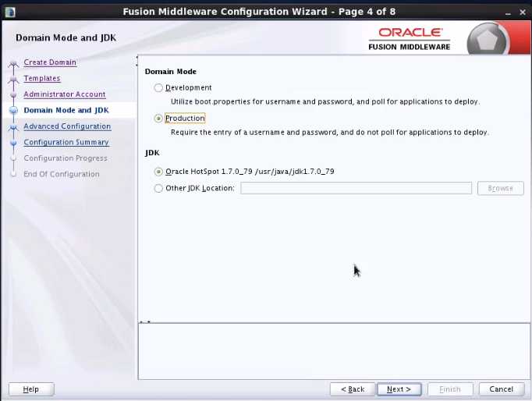This screenshot has width=532, height=401.
Task: Jump to the Advanced Configuration step link
Action: [67, 126]
